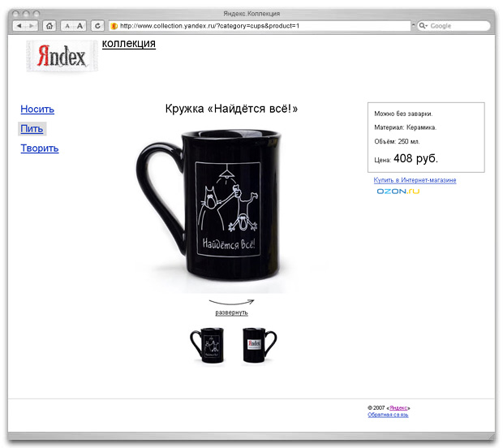Open the Ozon.ru store logo

click(x=398, y=192)
